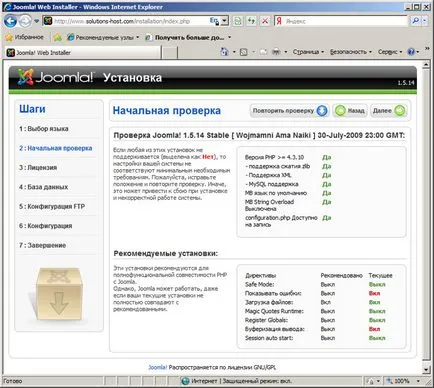Click the RSS feeds icon in command bar
434x388 pixels.
pyautogui.click(x=244, y=52)
